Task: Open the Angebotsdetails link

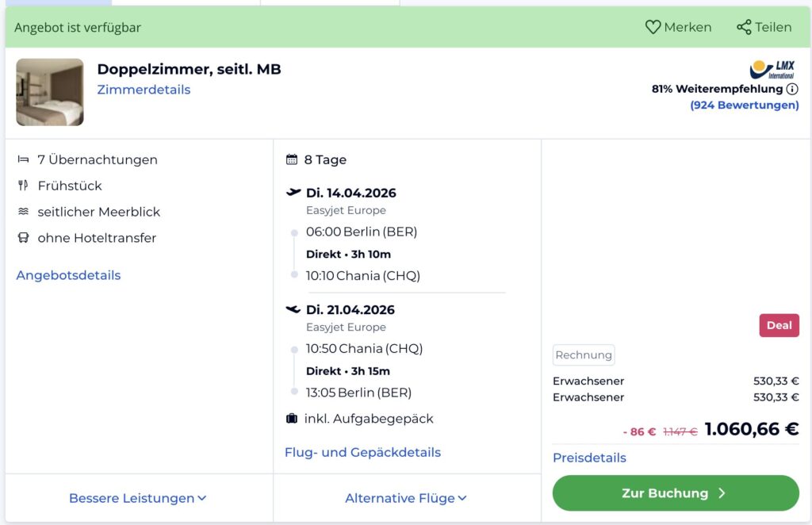Action: [x=68, y=275]
